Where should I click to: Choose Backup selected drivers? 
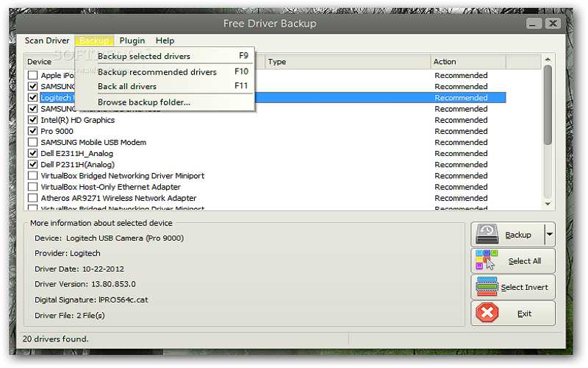(165, 56)
